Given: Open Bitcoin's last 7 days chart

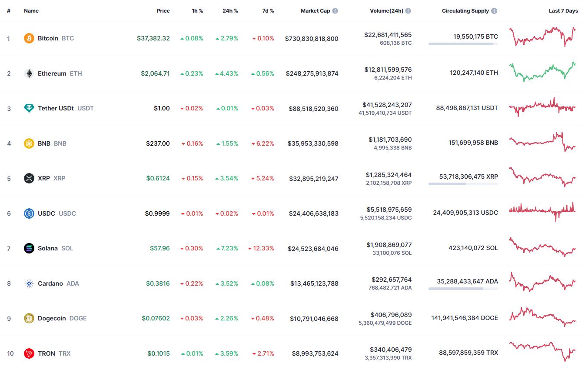Looking at the screenshot, I should click(x=543, y=37).
